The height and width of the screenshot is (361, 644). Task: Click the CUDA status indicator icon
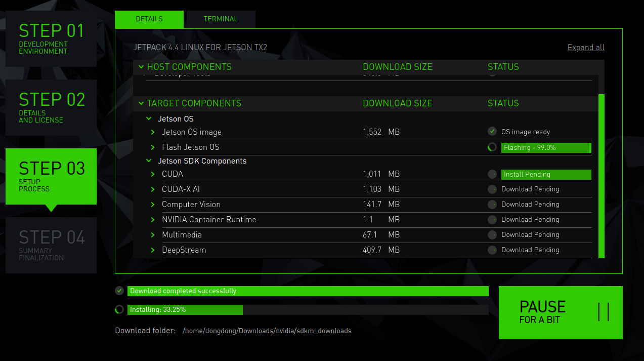(492, 174)
